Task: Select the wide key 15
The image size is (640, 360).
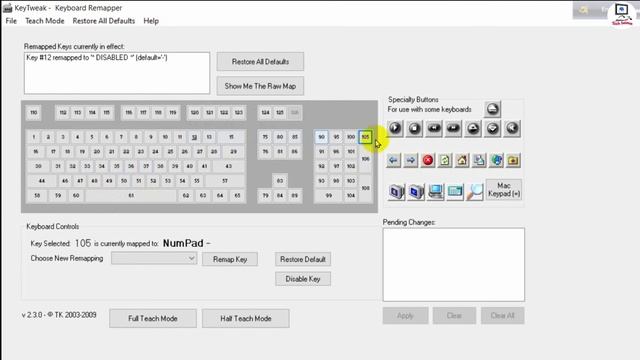Action: (231, 137)
